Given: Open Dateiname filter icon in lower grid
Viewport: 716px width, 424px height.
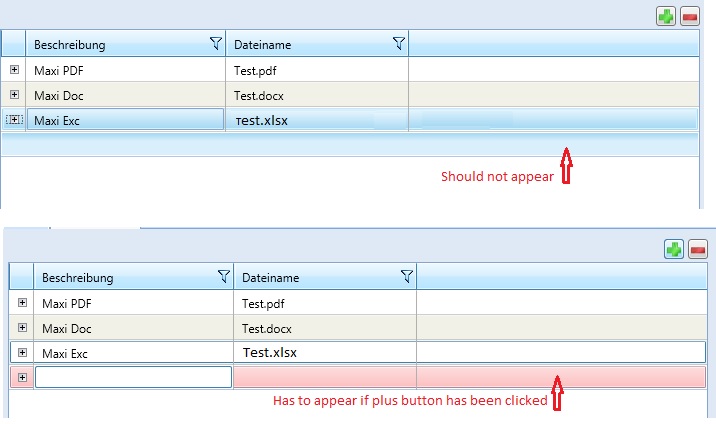Looking at the screenshot, I should (x=406, y=277).
